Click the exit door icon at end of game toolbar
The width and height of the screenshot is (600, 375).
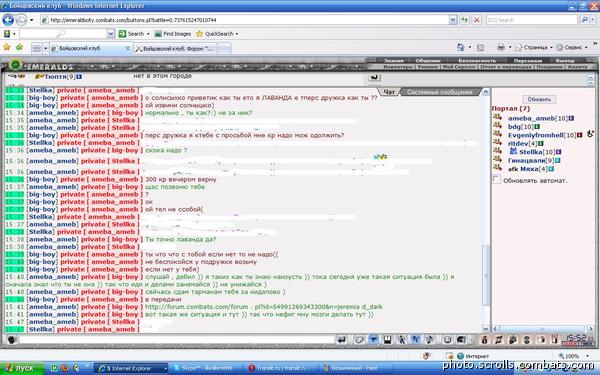point(554,339)
